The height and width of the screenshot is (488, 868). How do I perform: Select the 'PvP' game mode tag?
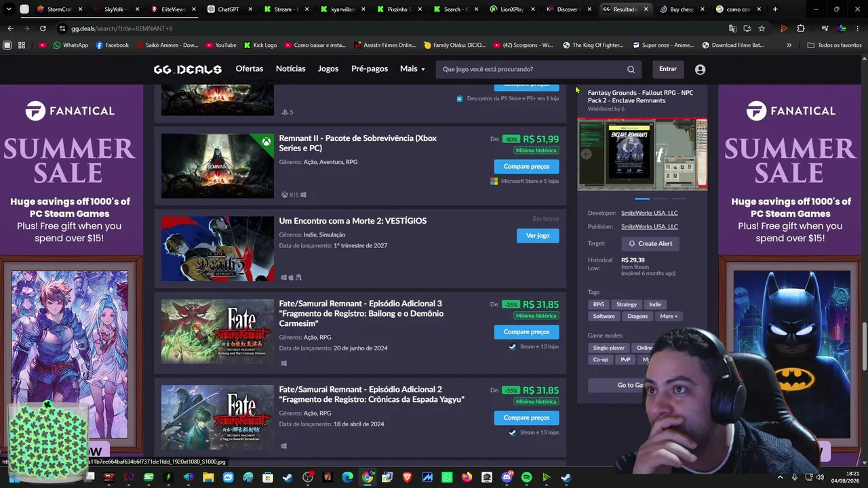pyautogui.click(x=625, y=359)
